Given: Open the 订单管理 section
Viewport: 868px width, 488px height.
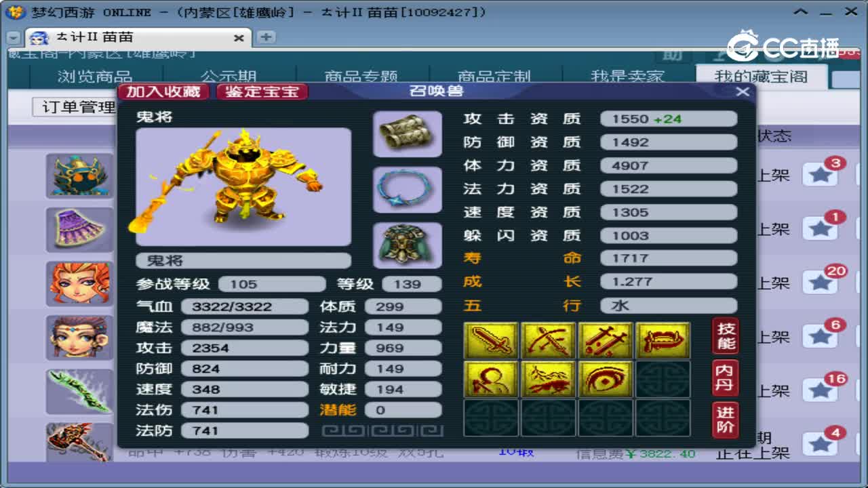Looking at the screenshot, I should (x=76, y=107).
